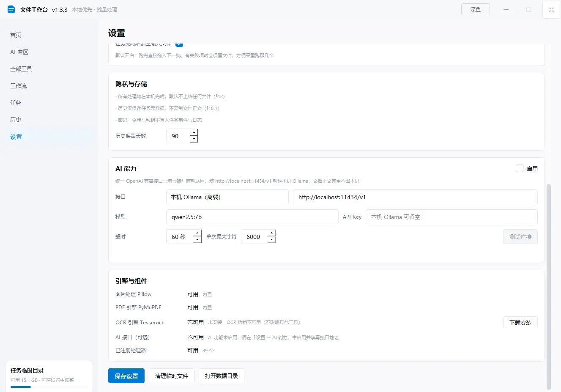The width and height of the screenshot is (561, 392).
Task: Click the API Key input field
Action: click(452, 217)
